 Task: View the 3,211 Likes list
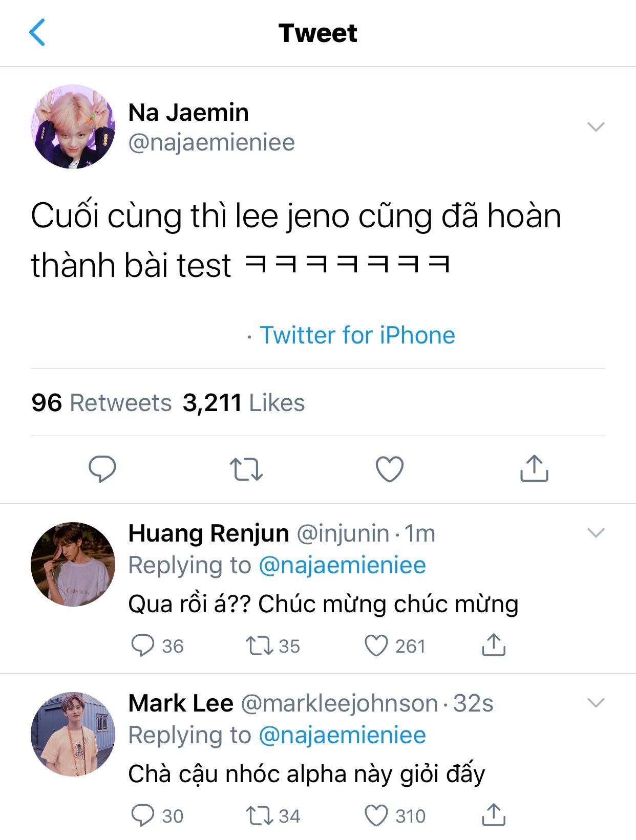pos(244,403)
